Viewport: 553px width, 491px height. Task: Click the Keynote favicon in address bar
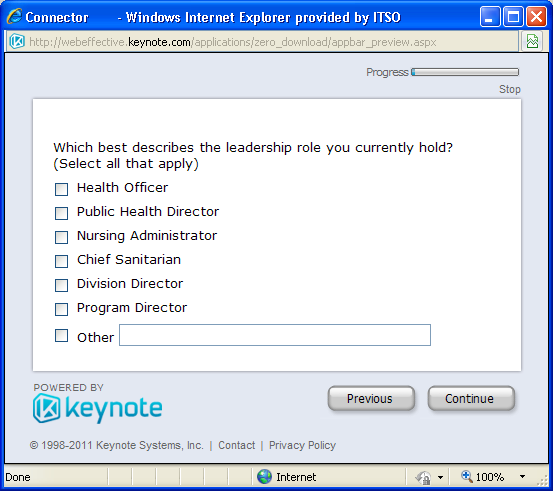tap(17, 42)
